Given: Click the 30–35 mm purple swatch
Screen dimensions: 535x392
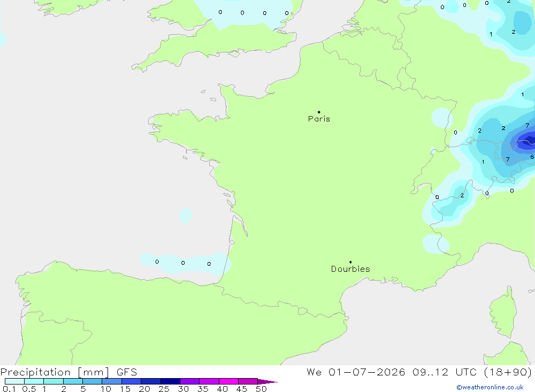Looking at the screenshot, I should coord(190,381).
